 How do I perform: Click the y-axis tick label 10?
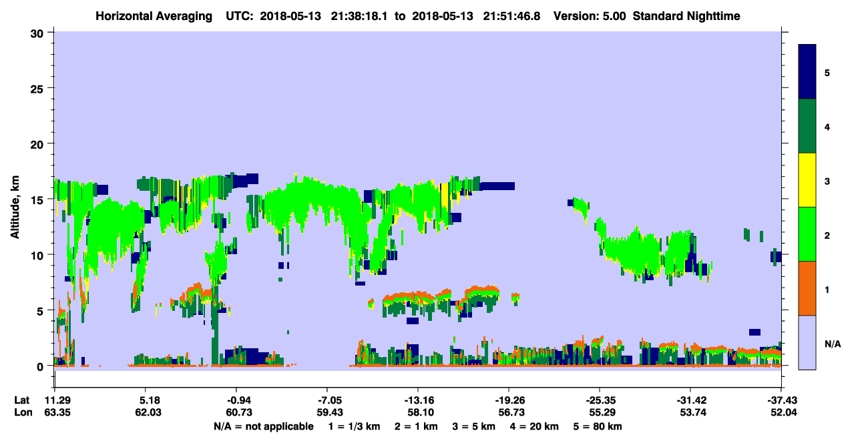click(x=39, y=255)
